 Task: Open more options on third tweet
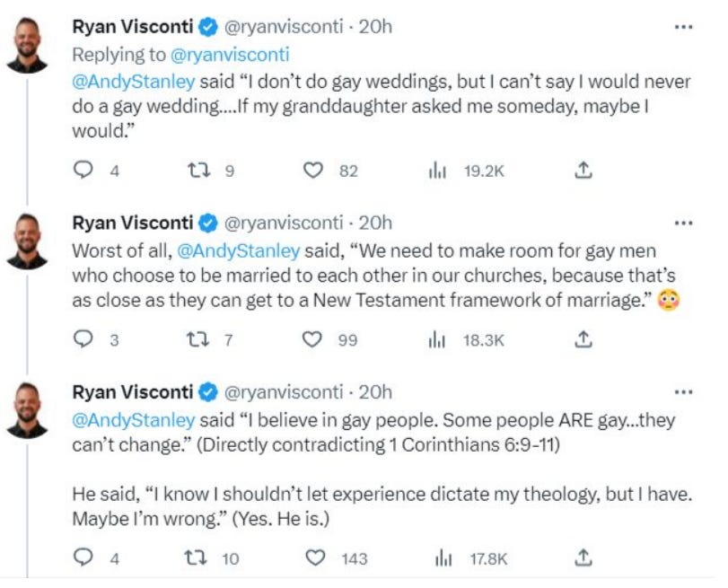(683, 392)
